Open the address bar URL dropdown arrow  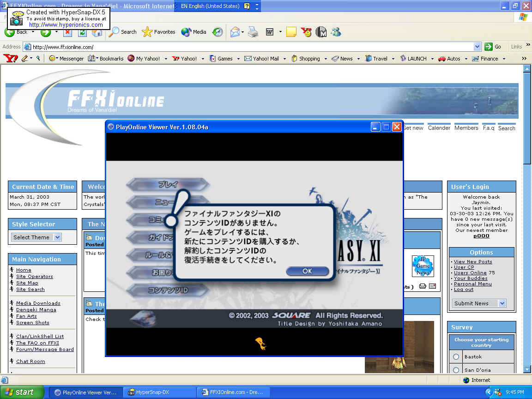478,47
